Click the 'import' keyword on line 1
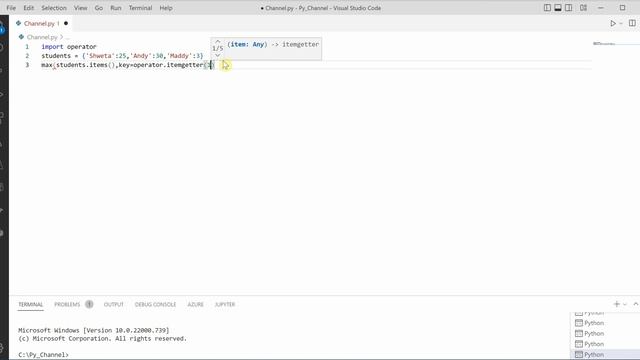 click(52, 47)
